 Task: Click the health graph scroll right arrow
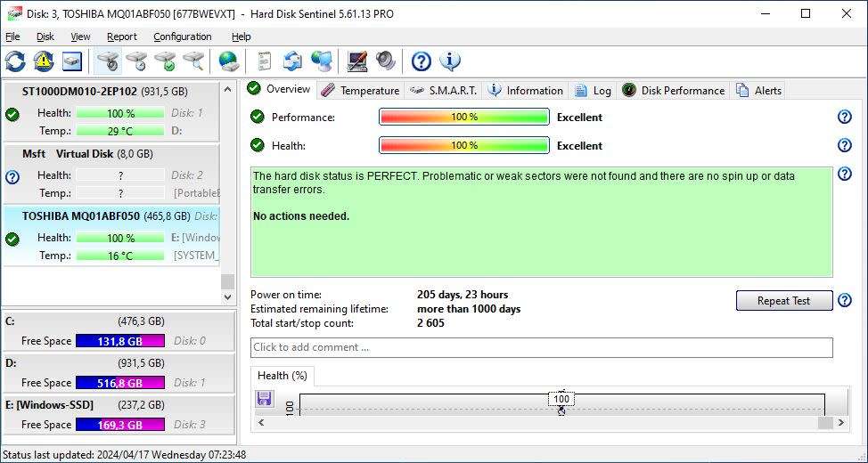click(841, 423)
